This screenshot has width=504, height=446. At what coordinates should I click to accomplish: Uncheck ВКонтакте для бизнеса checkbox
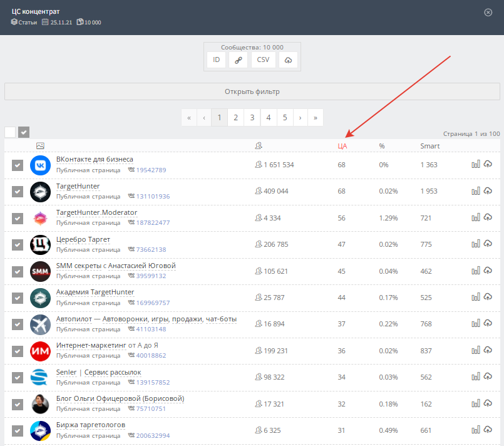pos(18,165)
